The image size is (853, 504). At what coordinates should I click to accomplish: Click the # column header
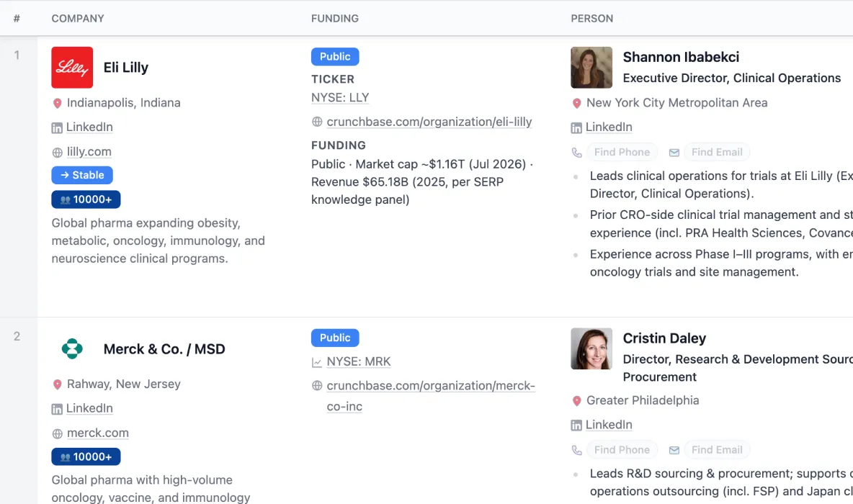(17, 19)
